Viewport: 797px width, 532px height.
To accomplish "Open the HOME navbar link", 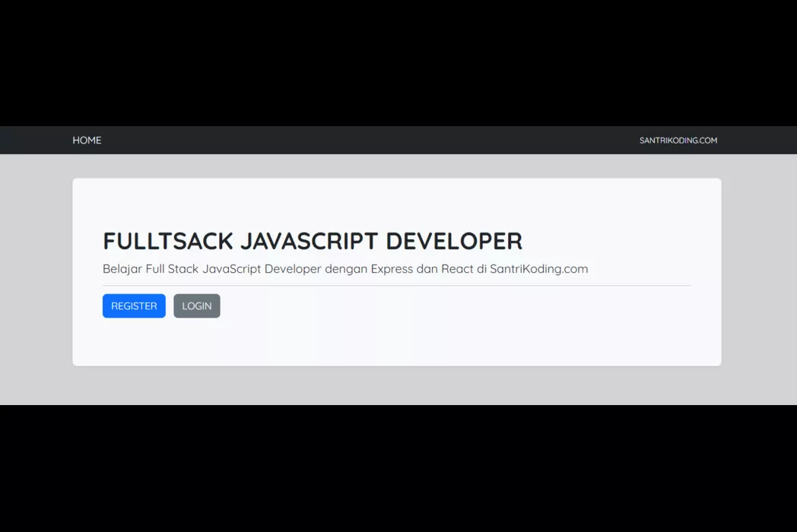I will (x=87, y=141).
